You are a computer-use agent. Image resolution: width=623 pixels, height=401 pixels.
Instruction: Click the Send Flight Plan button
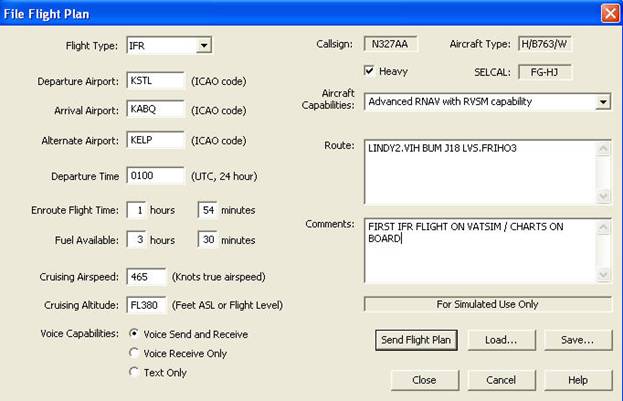tap(416, 340)
